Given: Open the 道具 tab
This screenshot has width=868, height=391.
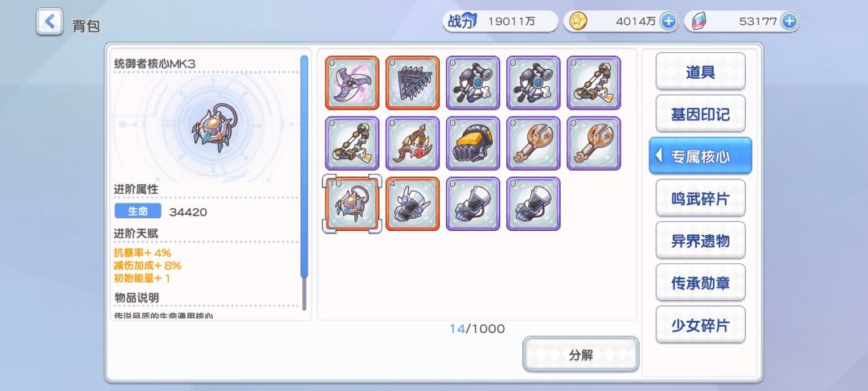Looking at the screenshot, I should point(700,72).
